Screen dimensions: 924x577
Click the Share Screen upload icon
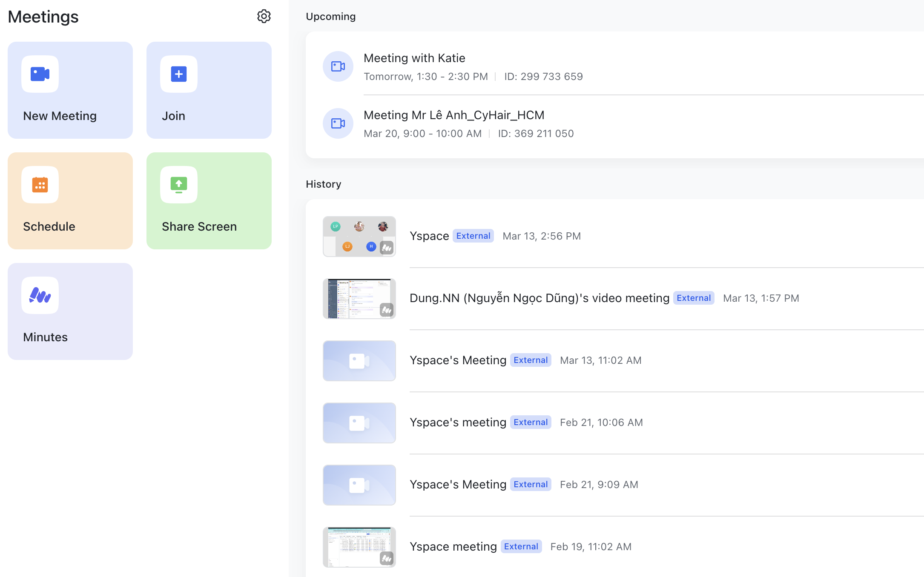(179, 185)
